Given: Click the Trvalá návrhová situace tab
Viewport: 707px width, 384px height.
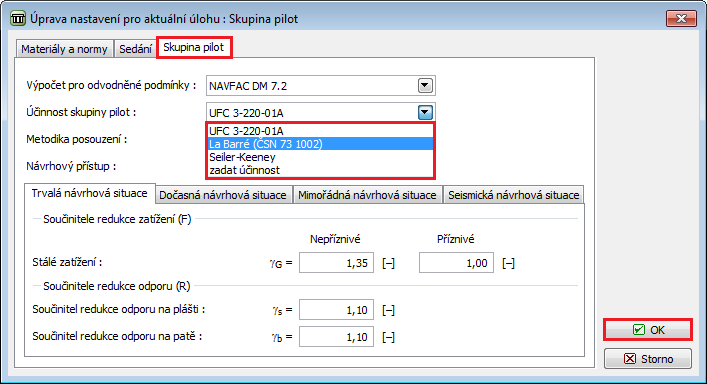Looking at the screenshot, I should (x=89, y=193).
